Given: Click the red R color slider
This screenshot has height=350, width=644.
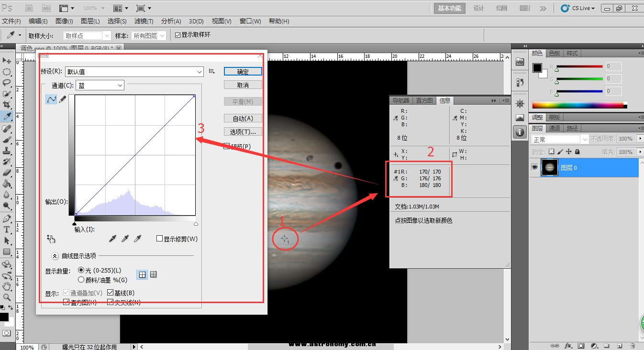Looking at the screenshot, I should 579,66.
